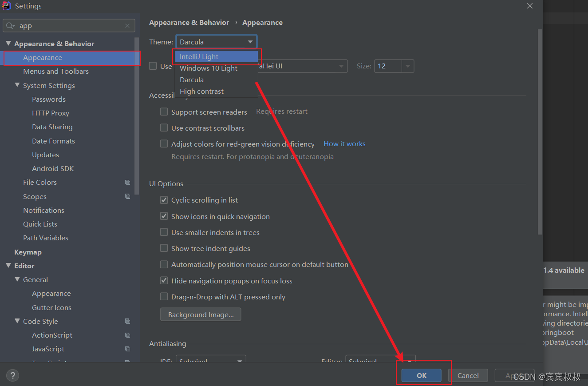This screenshot has height=386, width=588.
Task: Click the project-level icon beside File Colors
Action: click(128, 183)
